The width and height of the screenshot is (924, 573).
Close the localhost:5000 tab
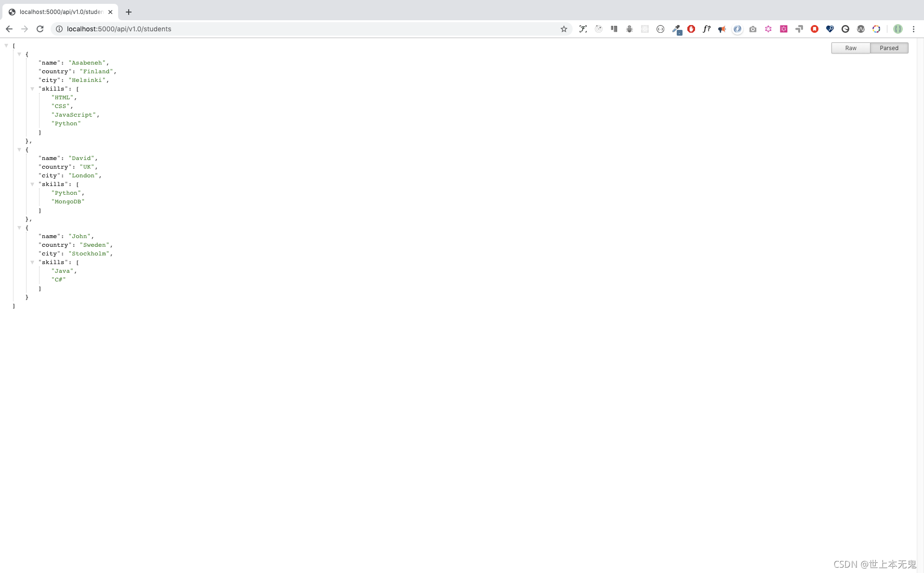pos(110,12)
